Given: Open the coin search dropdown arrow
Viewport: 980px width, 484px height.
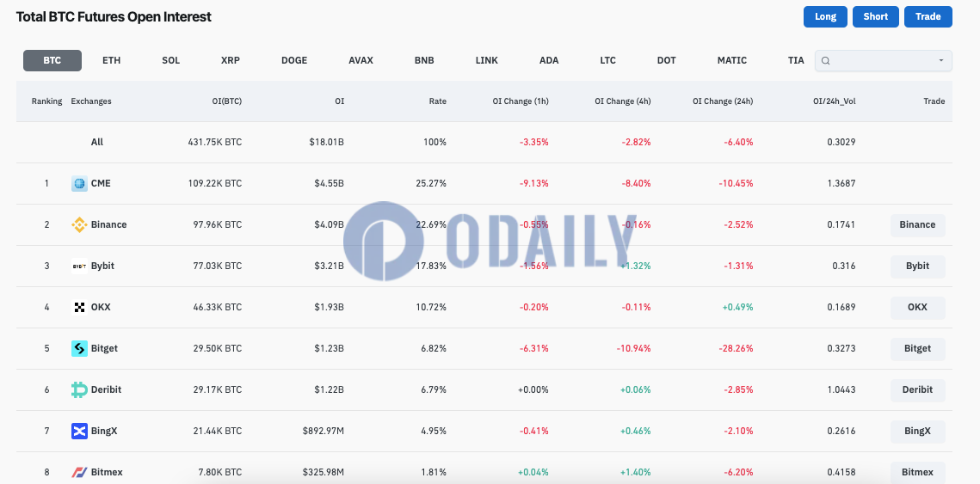Looking at the screenshot, I should pos(940,60).
